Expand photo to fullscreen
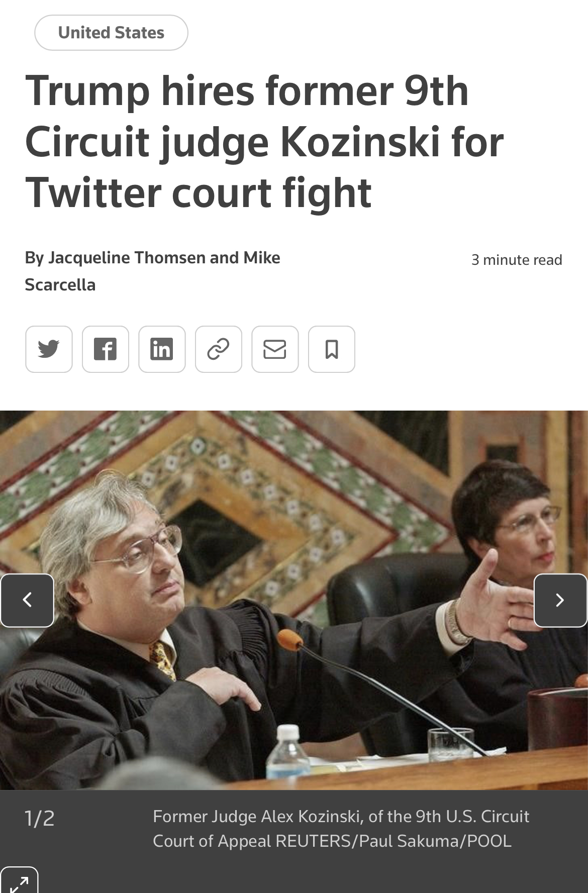Screen dimensions: 588x893 pyautogui.click(x=19, y=880)
